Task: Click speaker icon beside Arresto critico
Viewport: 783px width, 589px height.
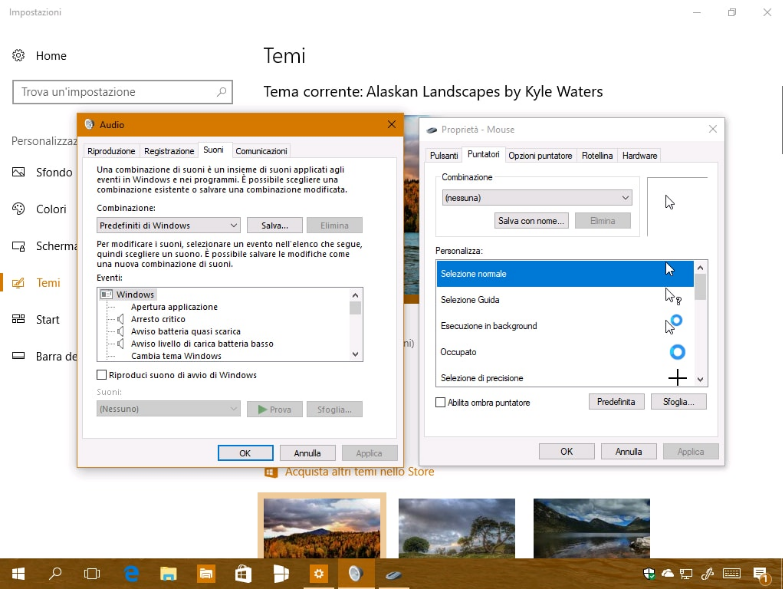Action: tap(120, 319)
